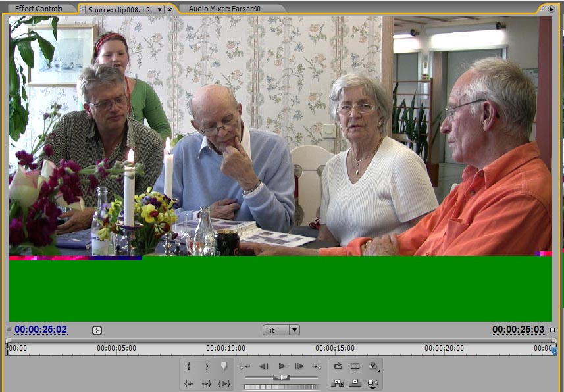The height and width of the screenshot is (392, 564).
Task: Toggle Take Audio and Video button
Action: coord(372,383)
